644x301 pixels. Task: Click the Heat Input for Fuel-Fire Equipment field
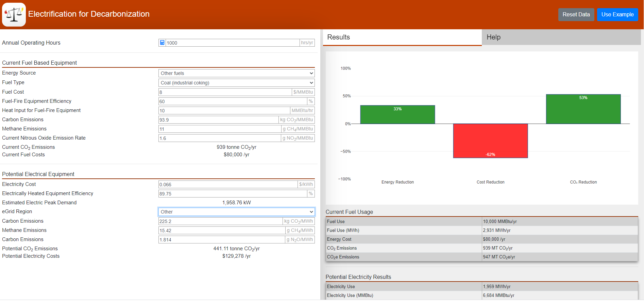click(224, 110)
